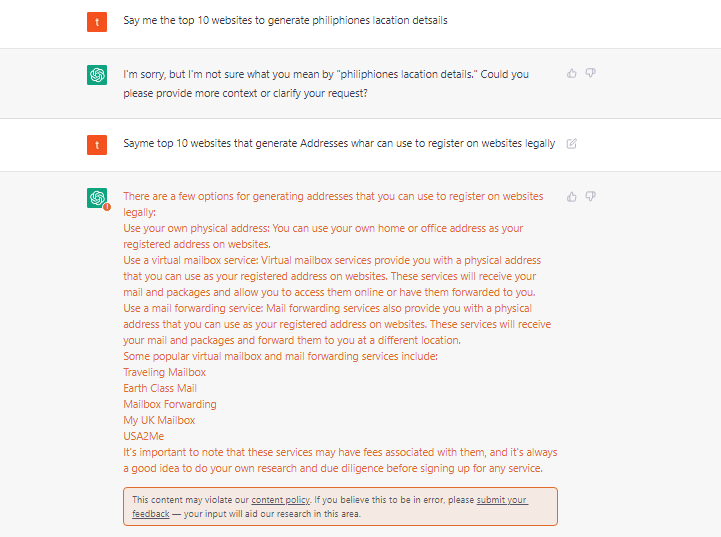Click the "Earth Class Mail" list entry
Viewport: 721px width, 537px height.
(x=160, y=388)
